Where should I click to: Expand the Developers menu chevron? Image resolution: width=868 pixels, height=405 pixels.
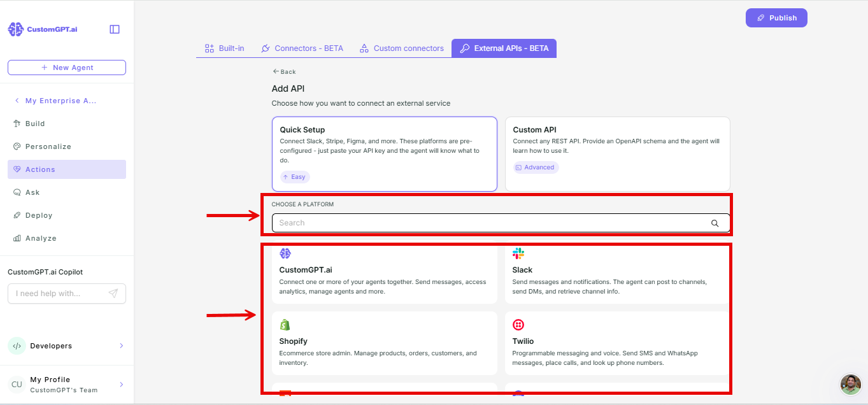(x=121, y=346)
